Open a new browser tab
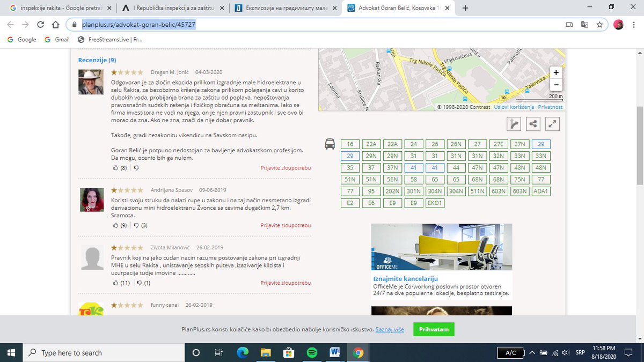This screenshot has height=362, width=644. (465, 8)
